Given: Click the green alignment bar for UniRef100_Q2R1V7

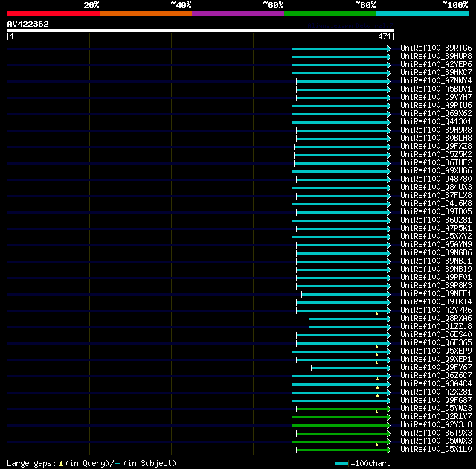Looking at the screenshot, I should [339, 418].
